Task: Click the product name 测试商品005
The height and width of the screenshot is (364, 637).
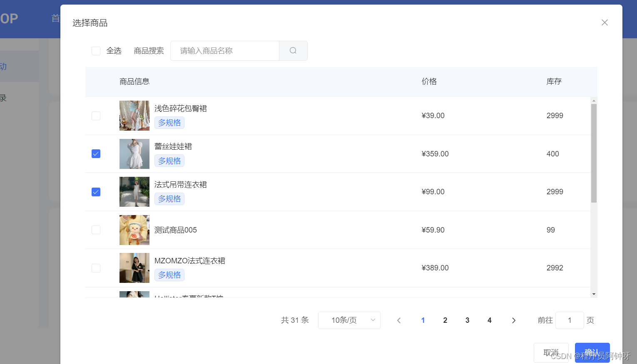Action: (x=176, y=230)
